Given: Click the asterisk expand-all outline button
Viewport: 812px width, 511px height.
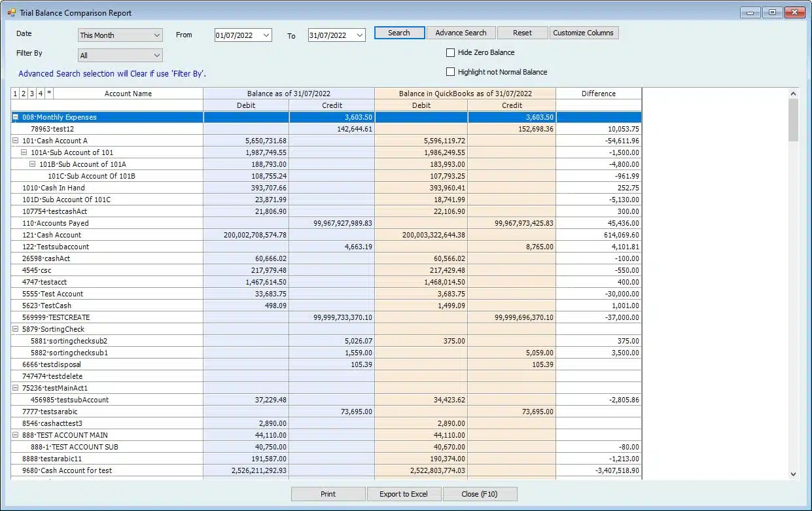Looking at the screenshot, I should (49, 94).
